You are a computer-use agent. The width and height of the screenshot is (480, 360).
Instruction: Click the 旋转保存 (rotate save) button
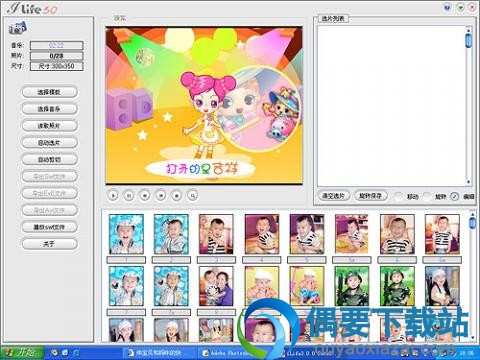click(370, 196)
